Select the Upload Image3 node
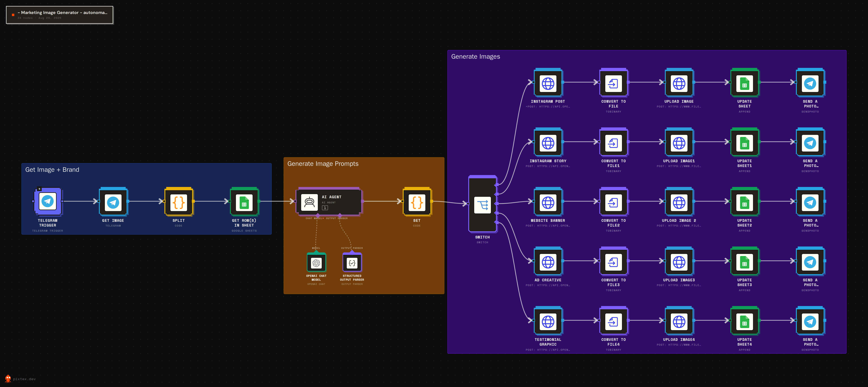Screen dimensions: 868x387 pyautogui.click(x=679, y=261)
